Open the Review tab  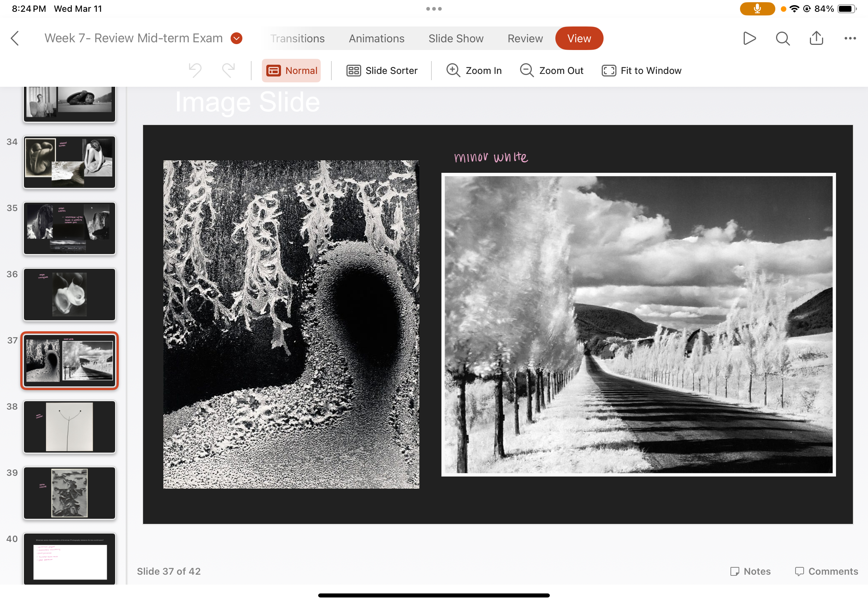coord(525,39)
